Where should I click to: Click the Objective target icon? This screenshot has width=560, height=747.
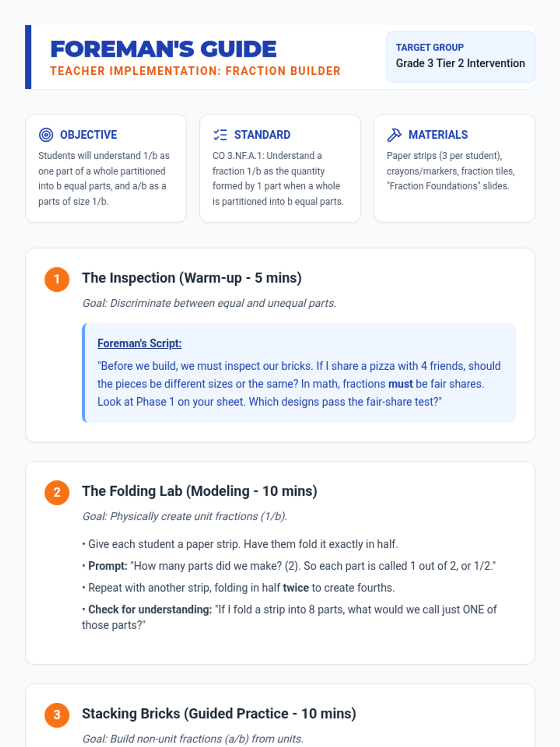[46, 135]
